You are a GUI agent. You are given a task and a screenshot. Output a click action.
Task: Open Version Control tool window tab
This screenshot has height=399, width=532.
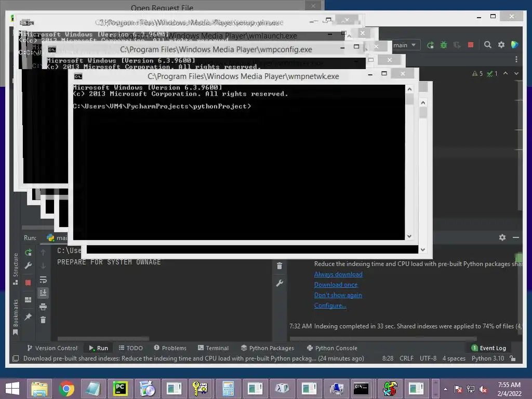52,348
